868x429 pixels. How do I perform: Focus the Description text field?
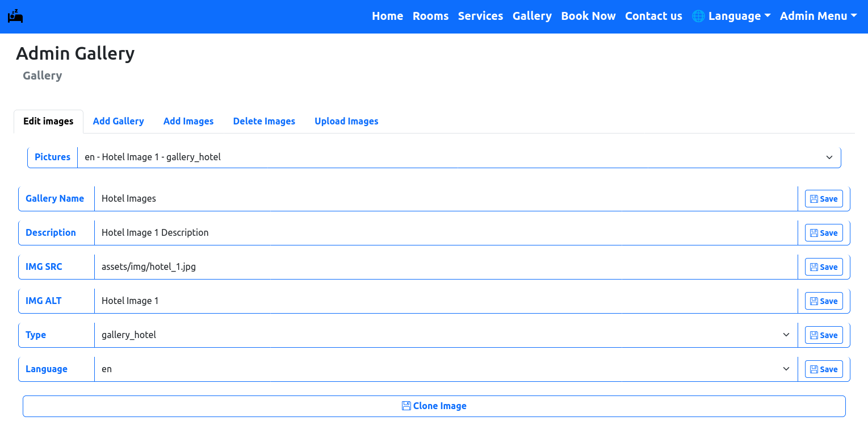pos(446,233)
